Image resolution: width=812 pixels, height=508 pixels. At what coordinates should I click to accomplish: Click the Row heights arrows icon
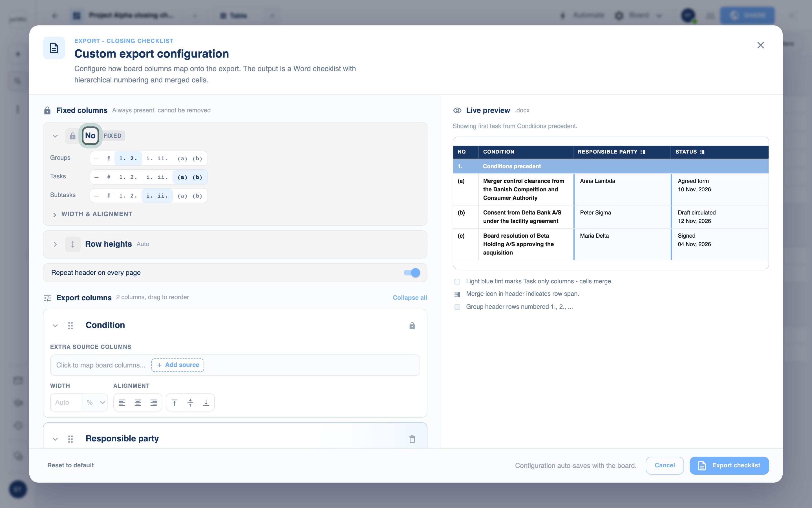72,244
